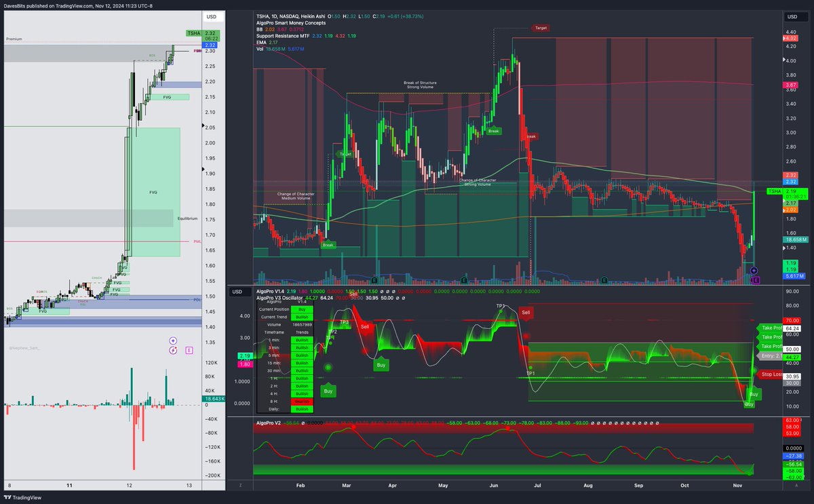
Task: Click the Feb label on time axis
Action: click(301, 486)
